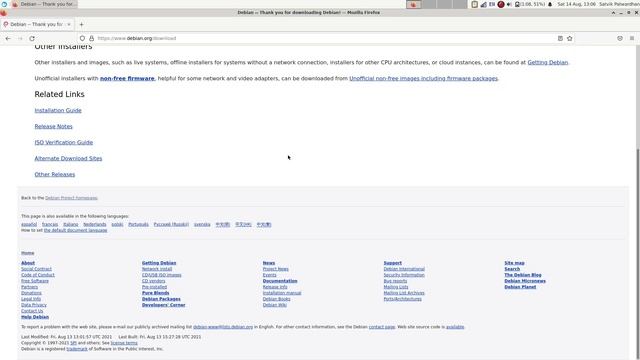Open the Getting Debian link in paragraph
The width and height of the screenshot is (640, 360).
tap(547, 62)
